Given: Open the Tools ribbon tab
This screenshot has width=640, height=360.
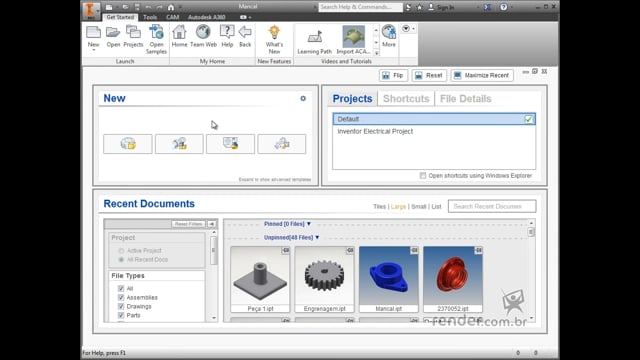Looking at the screenshot, I should pyautogui.click(x=150, y=17).
